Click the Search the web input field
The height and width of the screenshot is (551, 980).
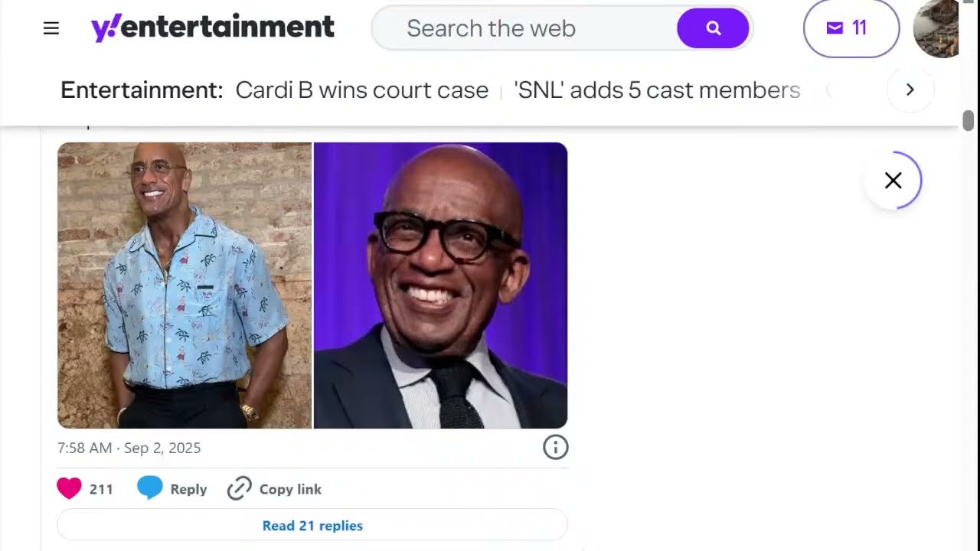coord(528,28)
